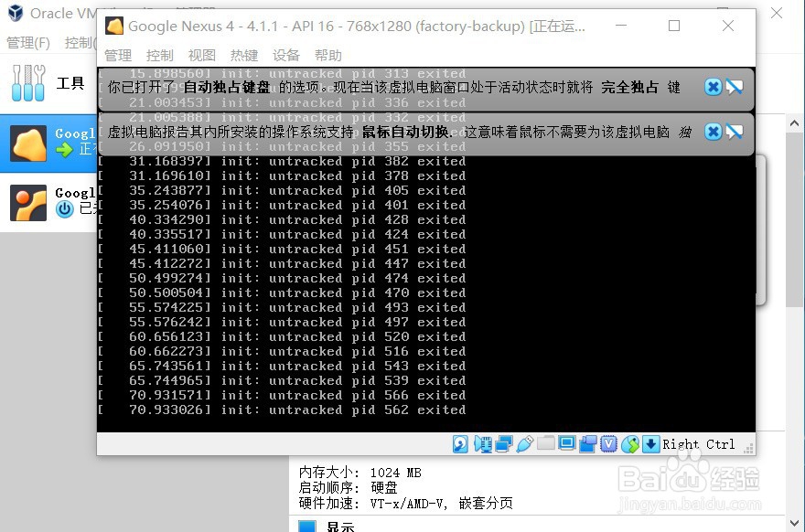Click the green running arrow state icon
Screen dimensions: 805x532
[64, 150]
